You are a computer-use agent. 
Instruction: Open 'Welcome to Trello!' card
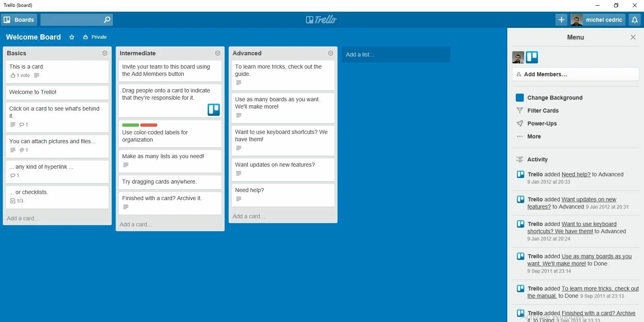coord(57,92)
